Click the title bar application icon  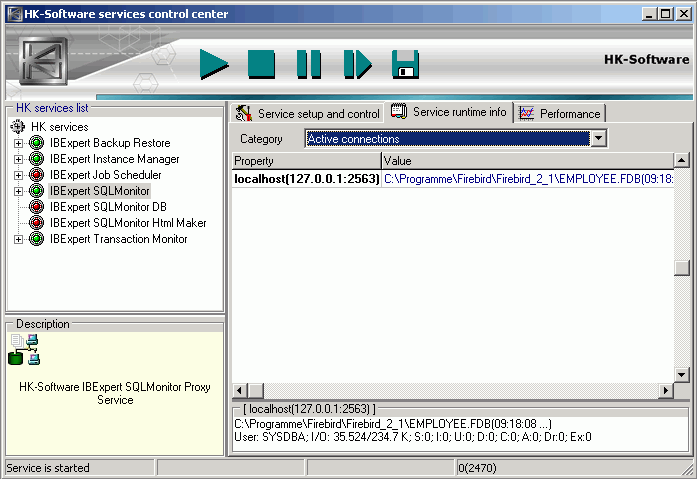pyautogui.click(x=15, y=14)
